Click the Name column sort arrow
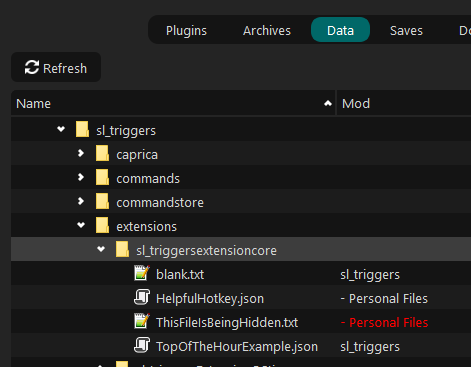Image resolution: width=471 pixels, height=367 pixels. 328,103
